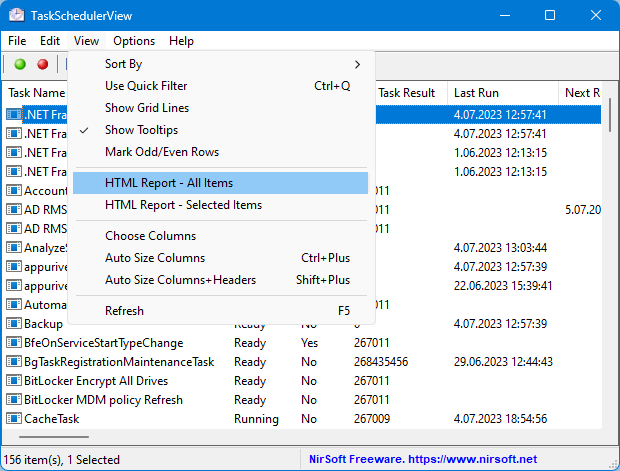This screenshot has height=471, width=620.
Task: Open the Help menu
Action: (181, 41)
